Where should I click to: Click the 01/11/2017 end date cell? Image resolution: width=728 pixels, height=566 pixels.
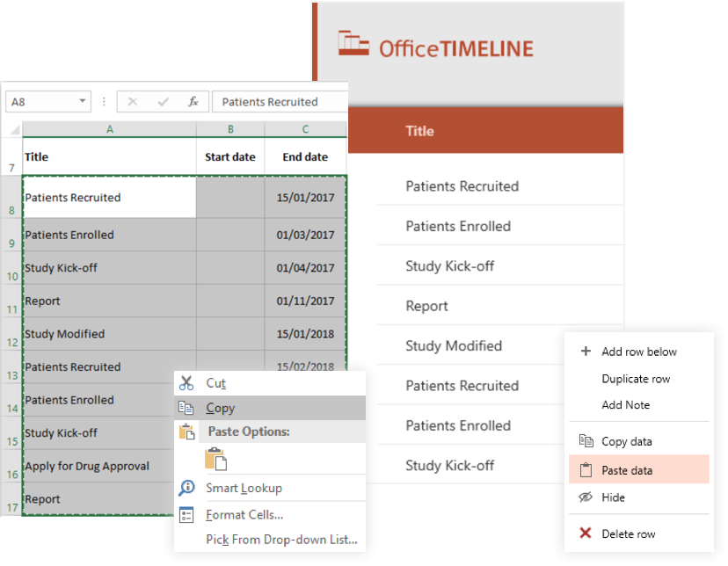tap(305, 301)
